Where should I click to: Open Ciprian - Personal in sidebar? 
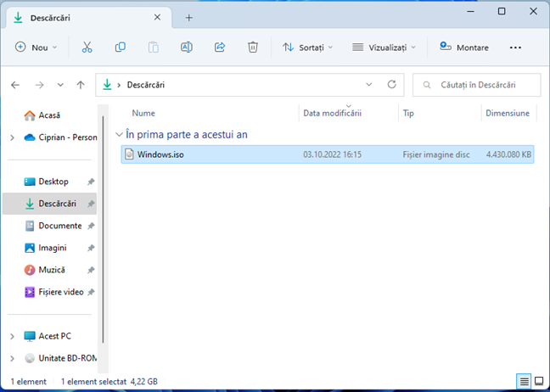(x=60, y=137)
